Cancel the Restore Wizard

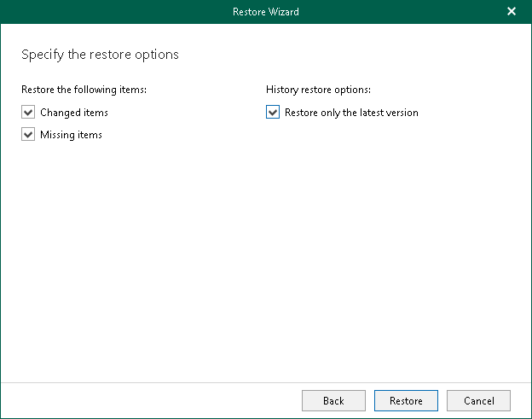pos(478,400)
